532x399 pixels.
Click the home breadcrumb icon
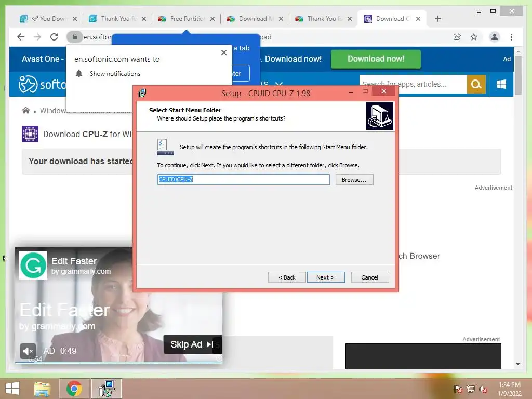(26, 110)
